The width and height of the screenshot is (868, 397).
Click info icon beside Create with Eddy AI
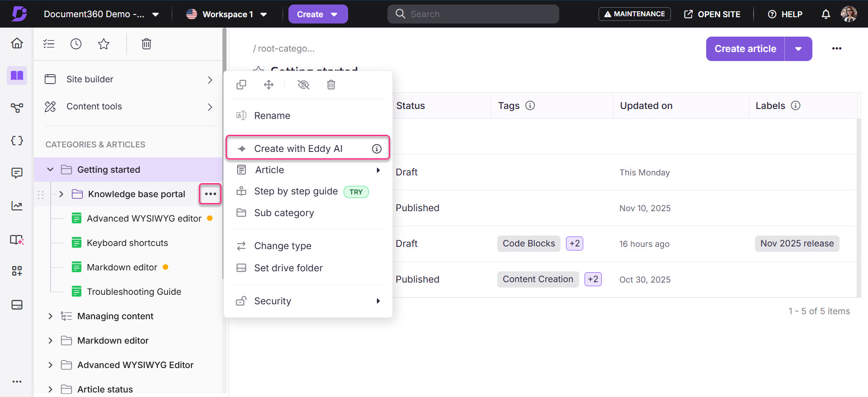tap(377, 149)
